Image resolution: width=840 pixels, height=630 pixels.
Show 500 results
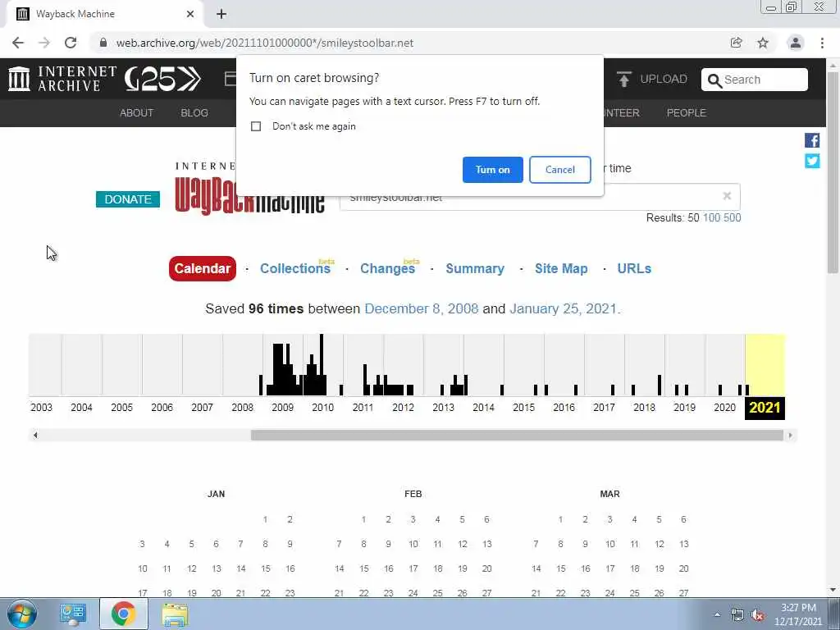click(733, 218)
